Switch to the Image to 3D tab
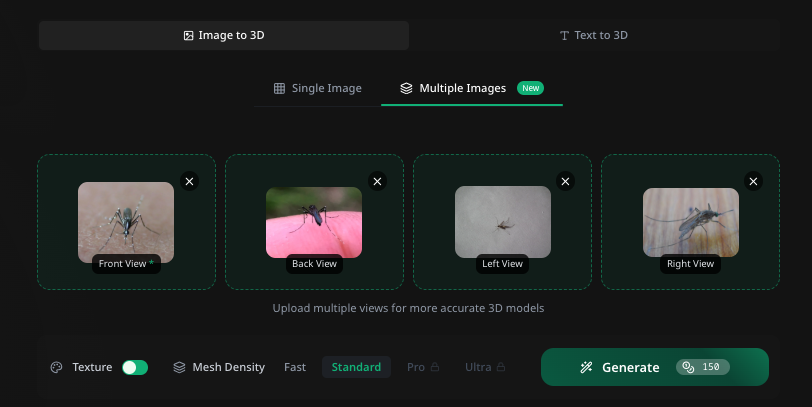 224,35
